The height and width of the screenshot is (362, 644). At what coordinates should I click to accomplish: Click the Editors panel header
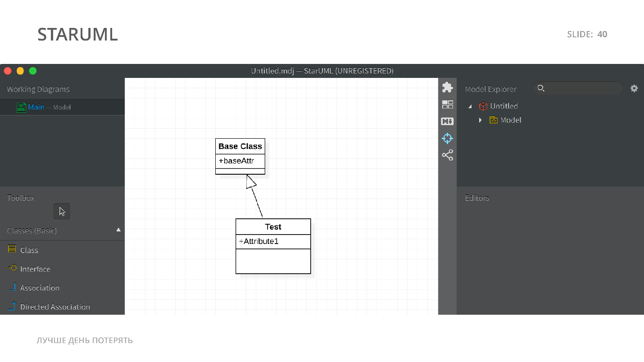click(477, 198)
